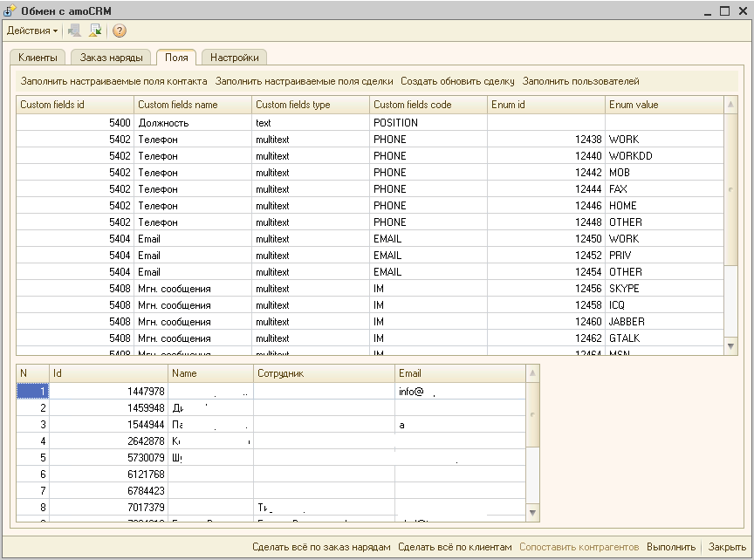Click the green arrow toolbar icon

(x=96, y=31)
